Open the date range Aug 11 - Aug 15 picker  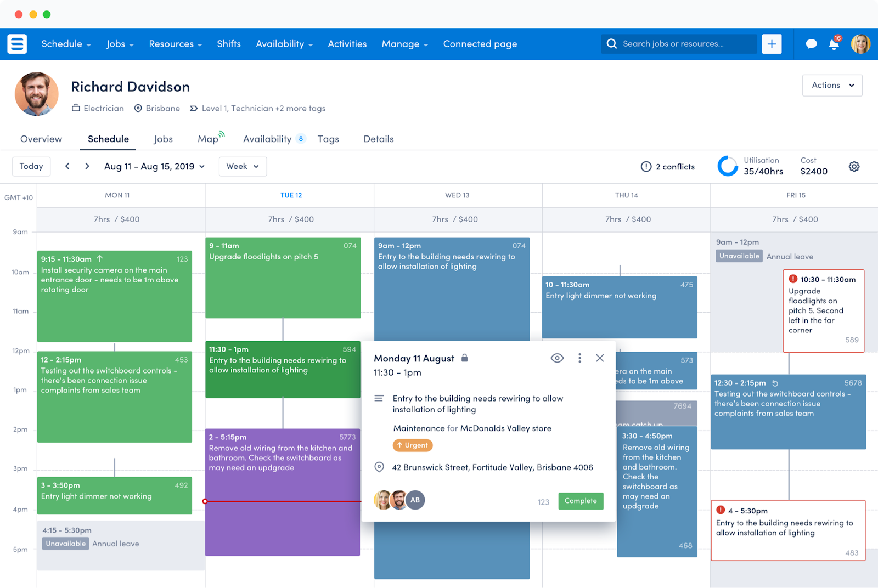(154, 166)
